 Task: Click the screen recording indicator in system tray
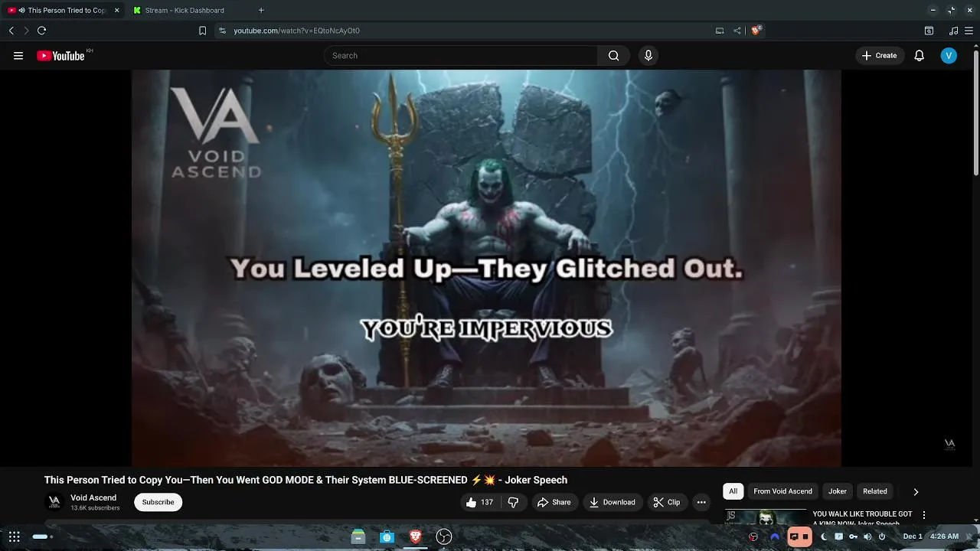pos(799,536)
